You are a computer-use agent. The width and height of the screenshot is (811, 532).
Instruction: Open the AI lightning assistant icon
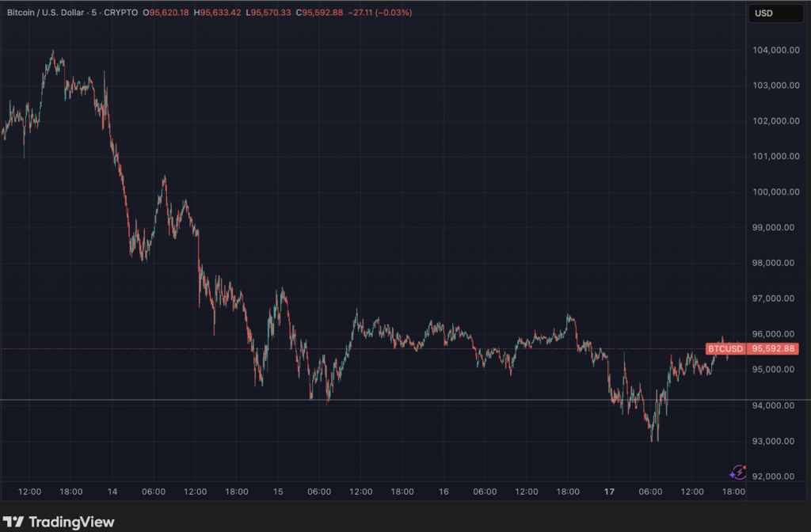740,472
